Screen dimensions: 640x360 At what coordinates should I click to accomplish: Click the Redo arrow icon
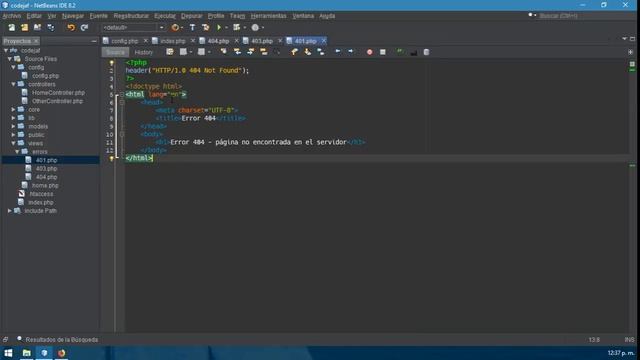tap(84, 27)
